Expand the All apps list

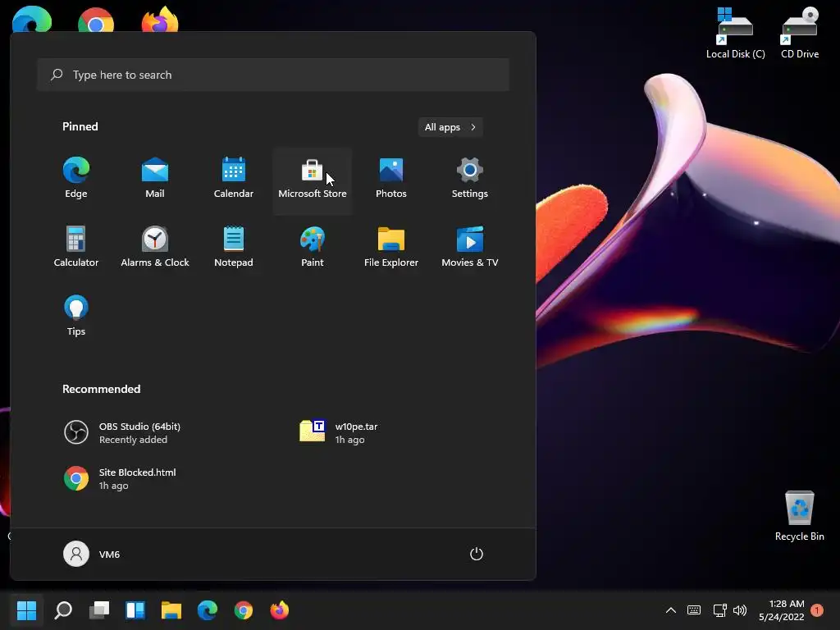450,127
